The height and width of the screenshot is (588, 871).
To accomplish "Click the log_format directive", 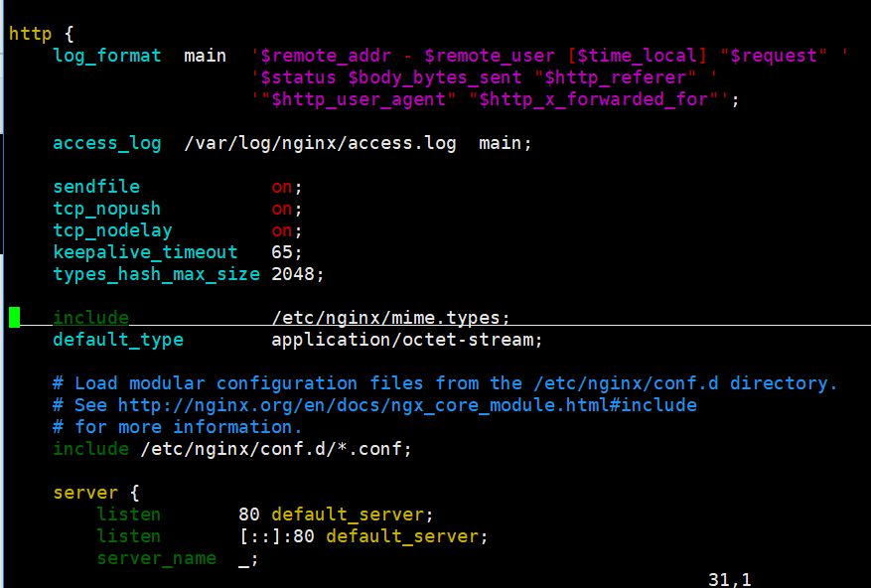I will point(106,56).
